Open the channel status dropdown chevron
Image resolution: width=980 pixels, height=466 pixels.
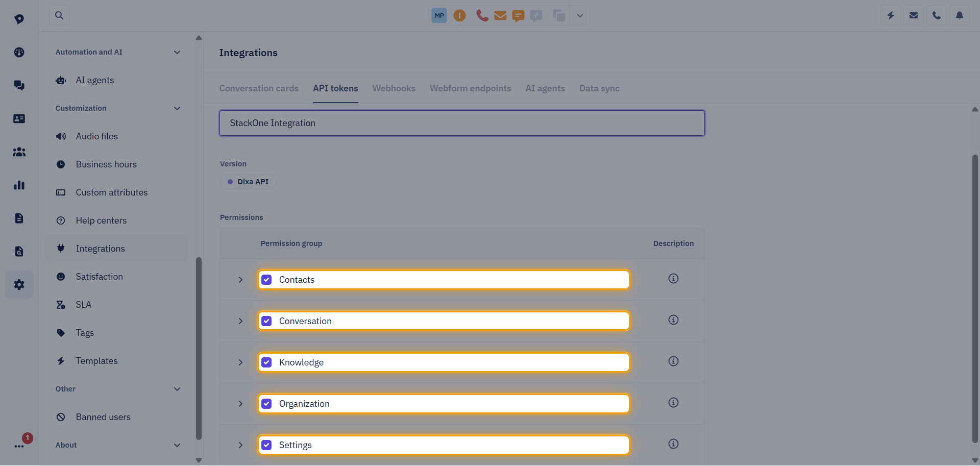580,15
